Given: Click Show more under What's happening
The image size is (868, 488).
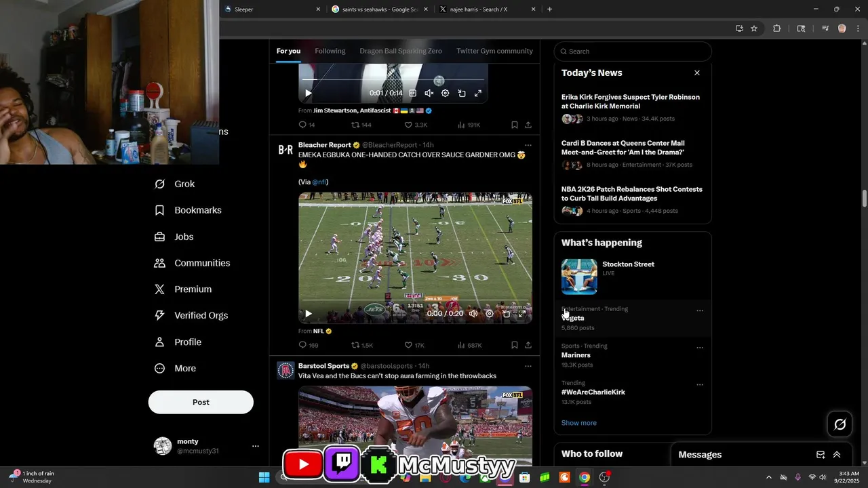Looking at the screenshot, I should (x=579, y=423).
